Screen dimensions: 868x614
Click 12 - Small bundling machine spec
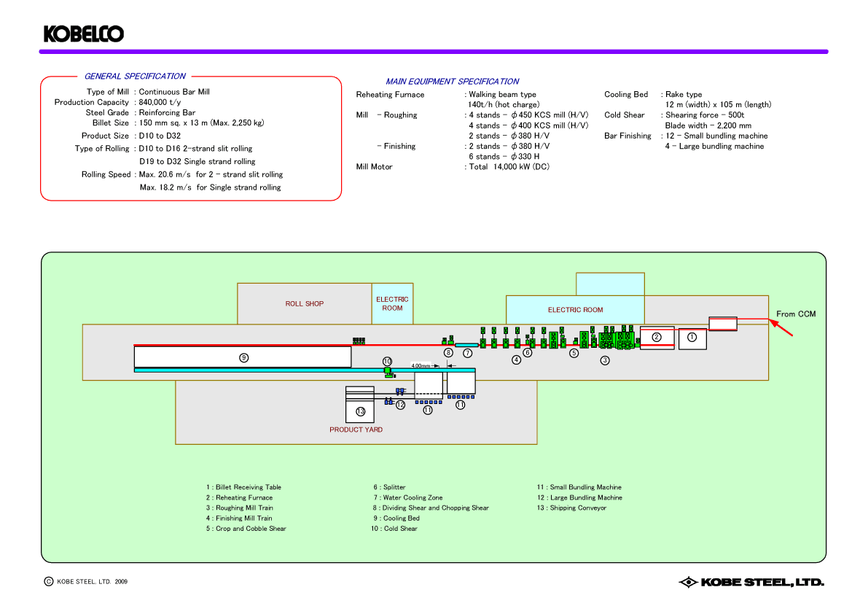point(717,136)
